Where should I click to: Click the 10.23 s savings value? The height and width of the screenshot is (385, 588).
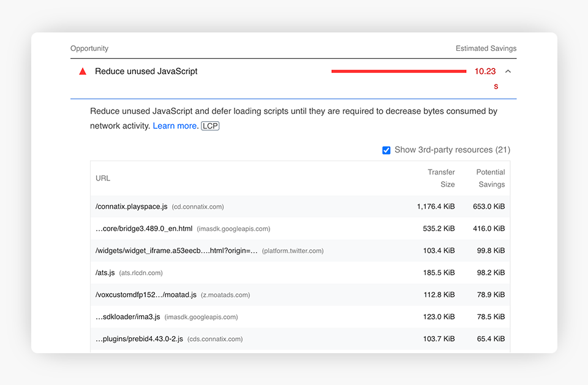(485, 72)
